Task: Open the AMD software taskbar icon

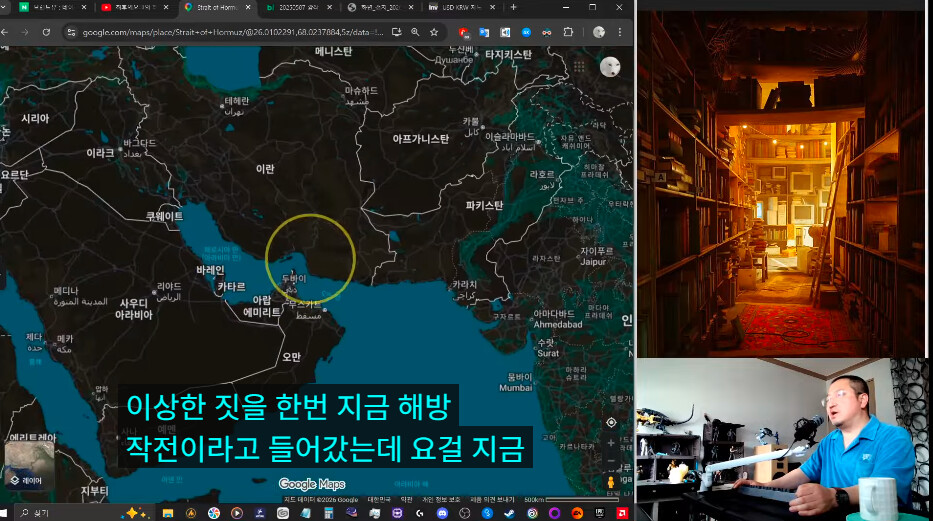Action: [622, 513]
